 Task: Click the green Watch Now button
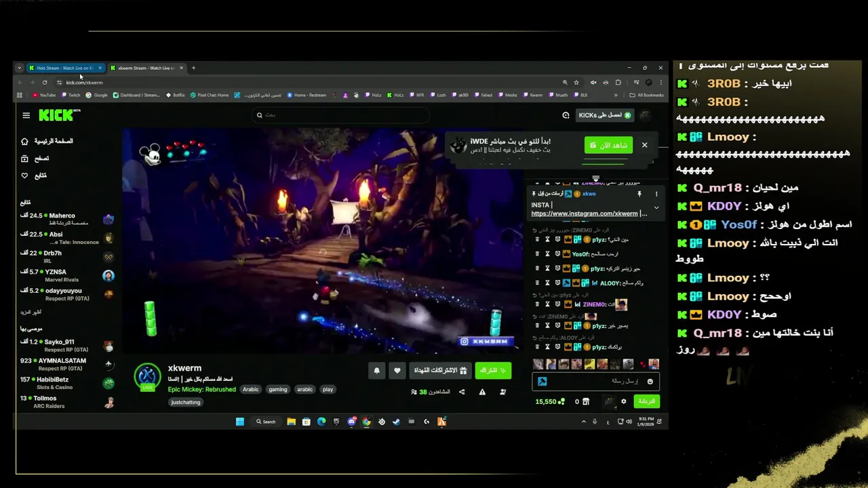point(608,145)
